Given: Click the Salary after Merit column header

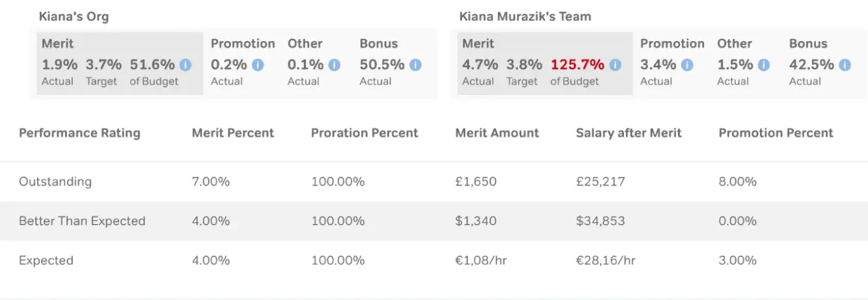Looking at the screenshot, I should pyautogui.click(x=629, y=133).
